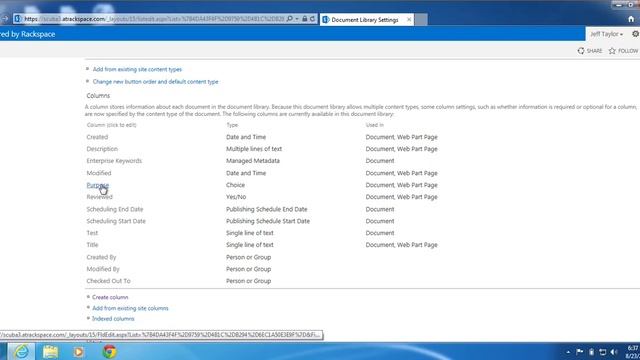
Task: Open the Title column settings
Action: [92, 245]
